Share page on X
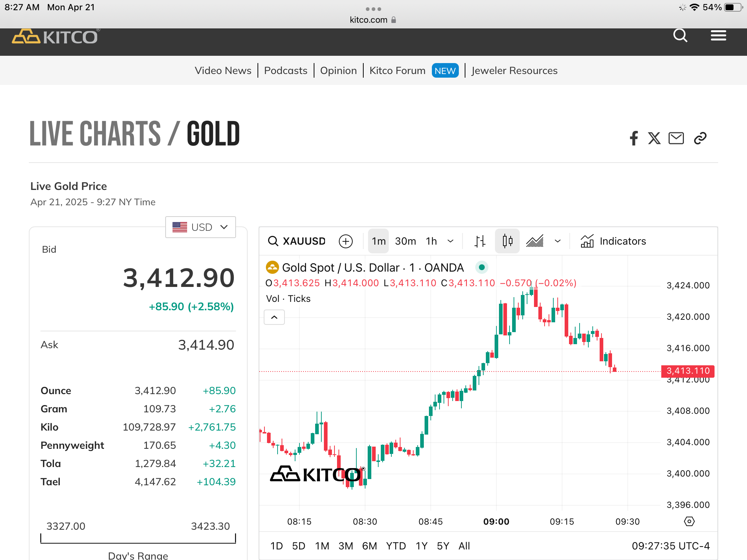 coord(654,138)
